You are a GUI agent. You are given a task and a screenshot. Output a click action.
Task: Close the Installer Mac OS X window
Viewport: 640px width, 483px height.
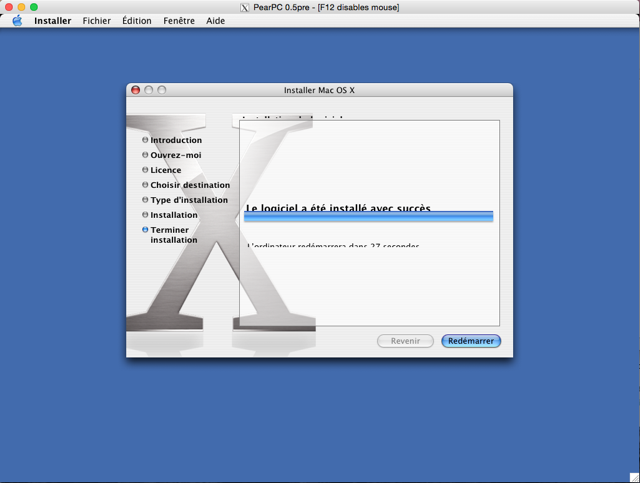[x=136, y=90]
